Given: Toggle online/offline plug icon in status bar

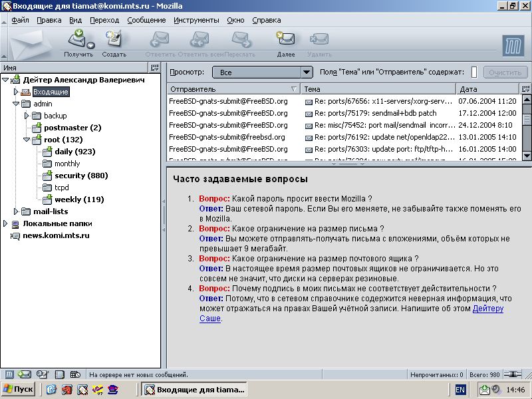Looking at the screenshot, I should tap(511, 374).
